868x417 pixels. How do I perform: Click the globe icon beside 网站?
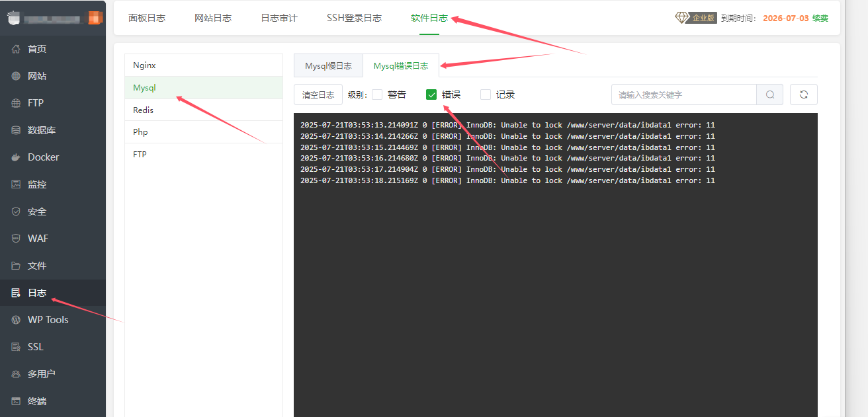(x=16, y=76)
